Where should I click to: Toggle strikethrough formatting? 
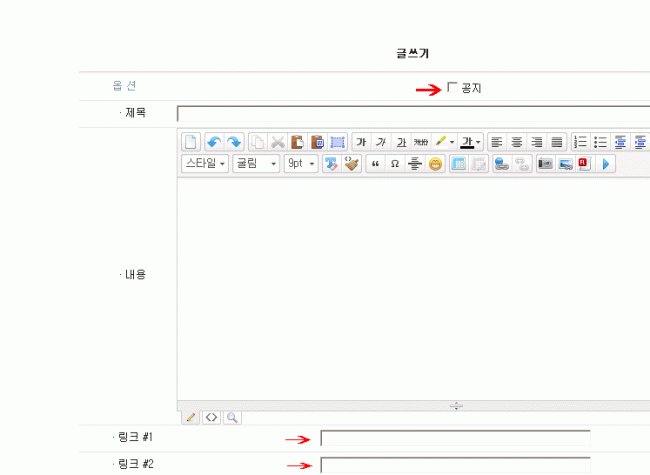click(x=421, y=142)
